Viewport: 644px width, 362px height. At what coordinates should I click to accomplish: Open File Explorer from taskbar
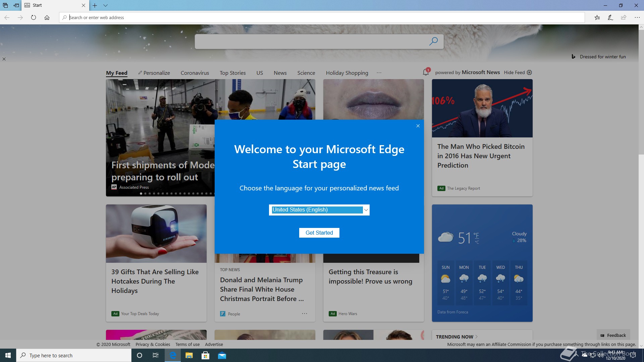(x=189, y=355)
